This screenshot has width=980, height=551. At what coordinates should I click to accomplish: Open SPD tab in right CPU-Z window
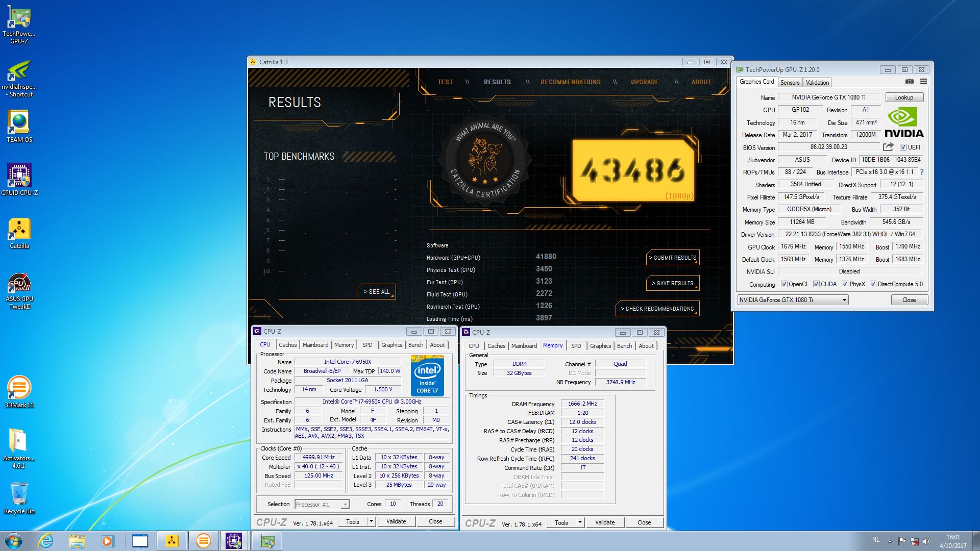click(x=576, y=346)
